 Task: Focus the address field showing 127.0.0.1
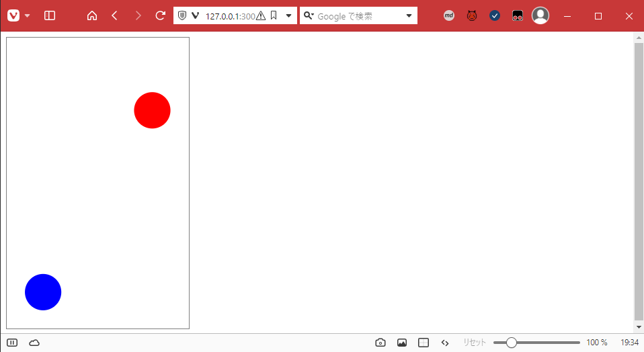click(x=230, y=16)
